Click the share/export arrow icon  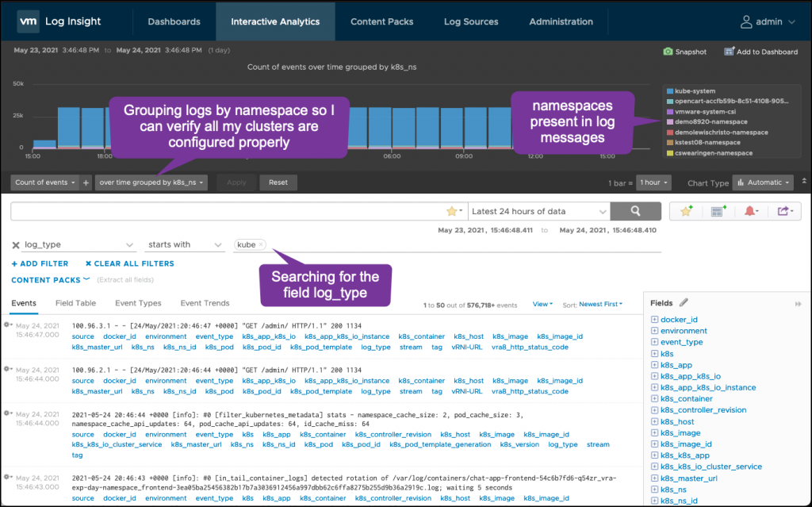coord(783,211)
